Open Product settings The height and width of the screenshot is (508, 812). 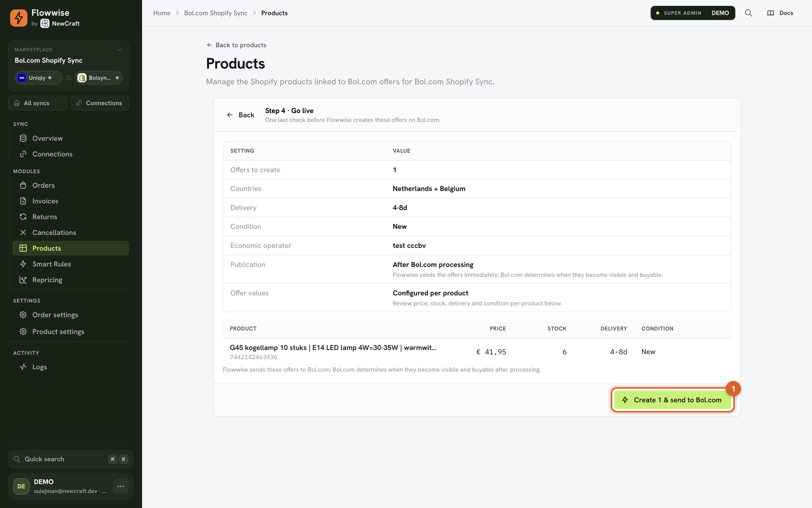(71, 332)
